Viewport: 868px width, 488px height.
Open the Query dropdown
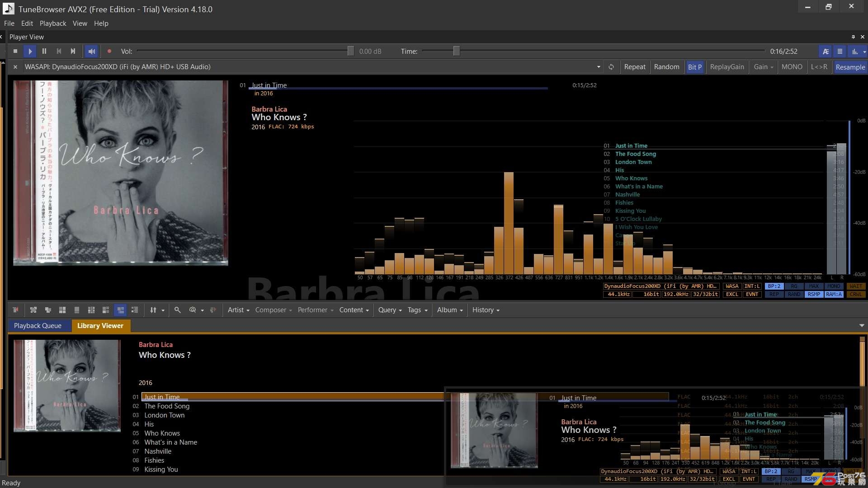coord(390,310)
